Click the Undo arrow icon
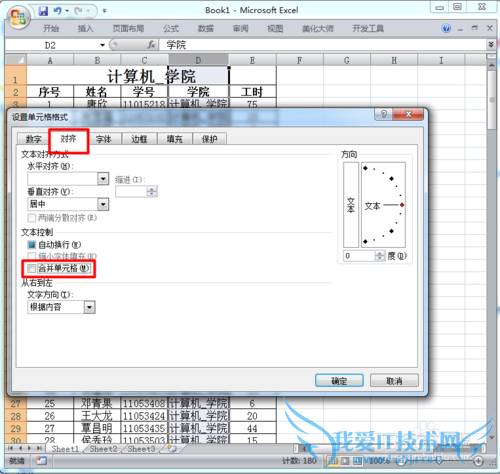This screenshot has height=474, width=500. pyautogui.click(x=58, y=11)
